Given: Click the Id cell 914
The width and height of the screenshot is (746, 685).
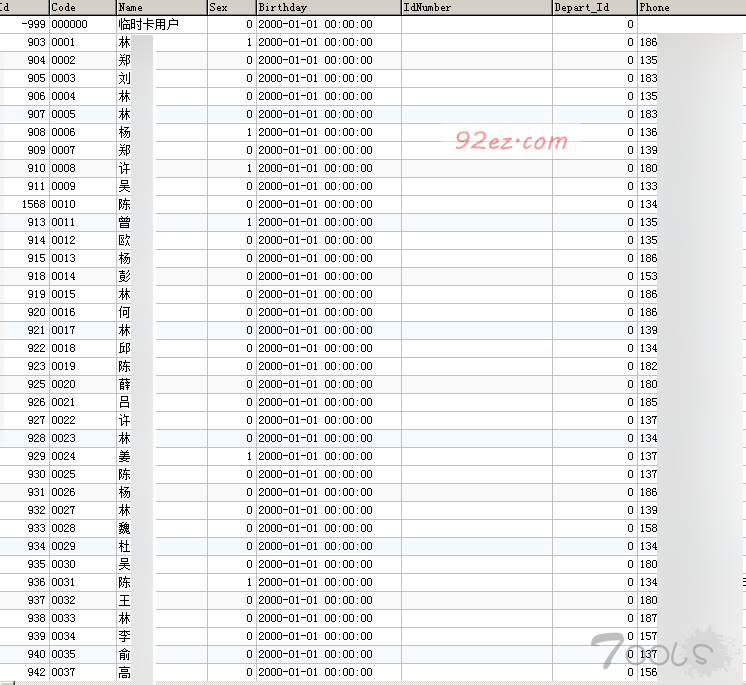Looking at the screenshot, I should pyautogui.click(x=24, y=240).
